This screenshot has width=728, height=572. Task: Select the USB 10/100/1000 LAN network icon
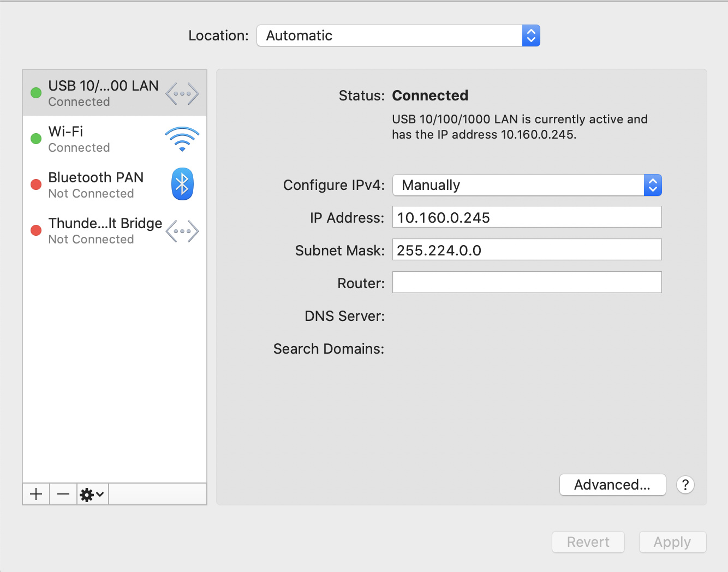coord(182,93)
